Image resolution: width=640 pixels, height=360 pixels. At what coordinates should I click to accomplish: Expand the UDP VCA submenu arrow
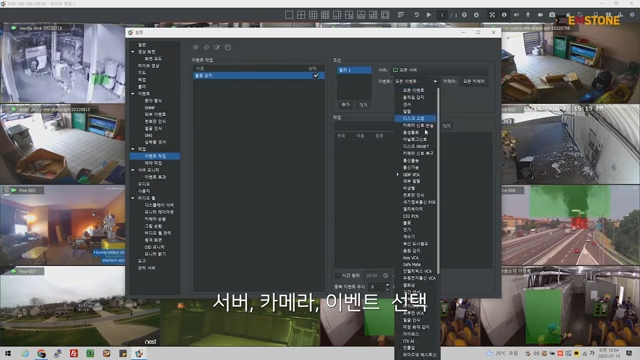[x=398, y=174]
